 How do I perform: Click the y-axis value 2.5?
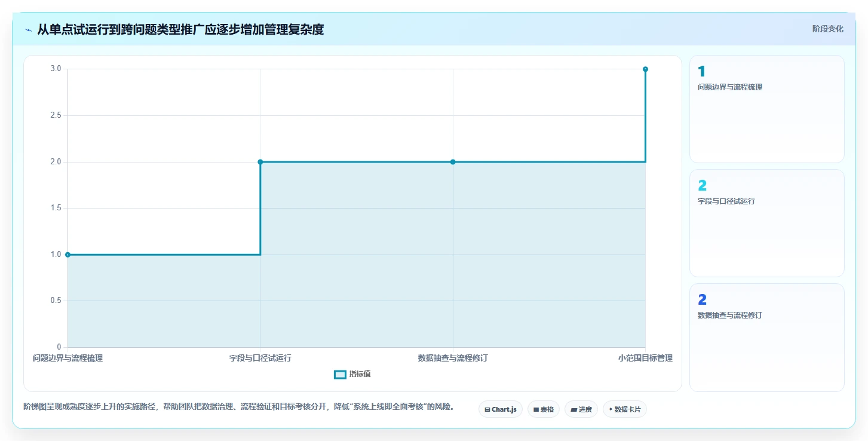click(x=56, y=115)
